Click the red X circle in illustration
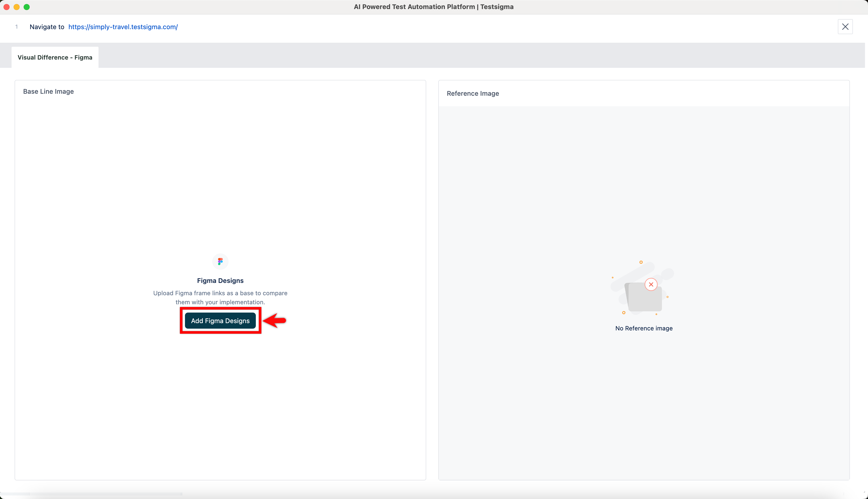 point(651,284)
